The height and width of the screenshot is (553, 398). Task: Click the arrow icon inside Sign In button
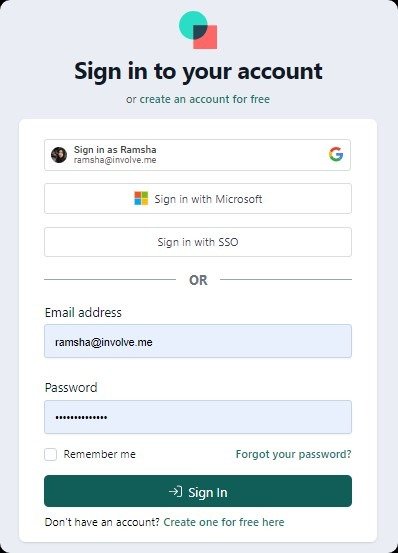pos(175,491)
